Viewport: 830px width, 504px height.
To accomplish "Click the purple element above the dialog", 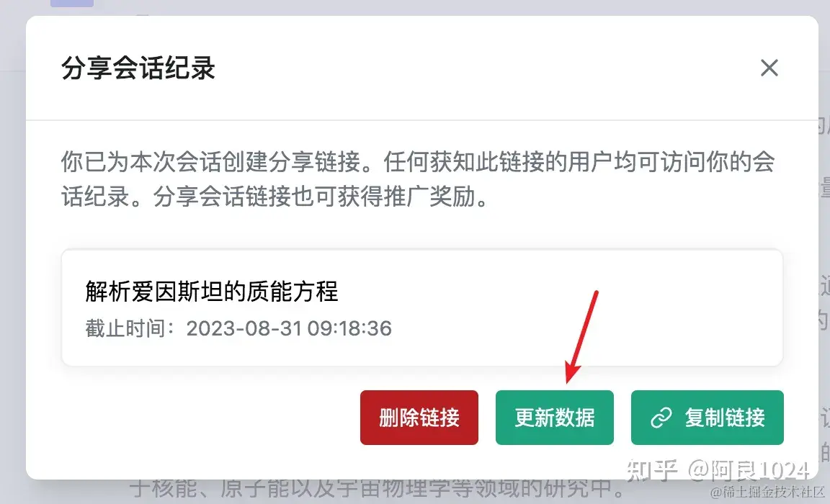I will tap(72, 3).
